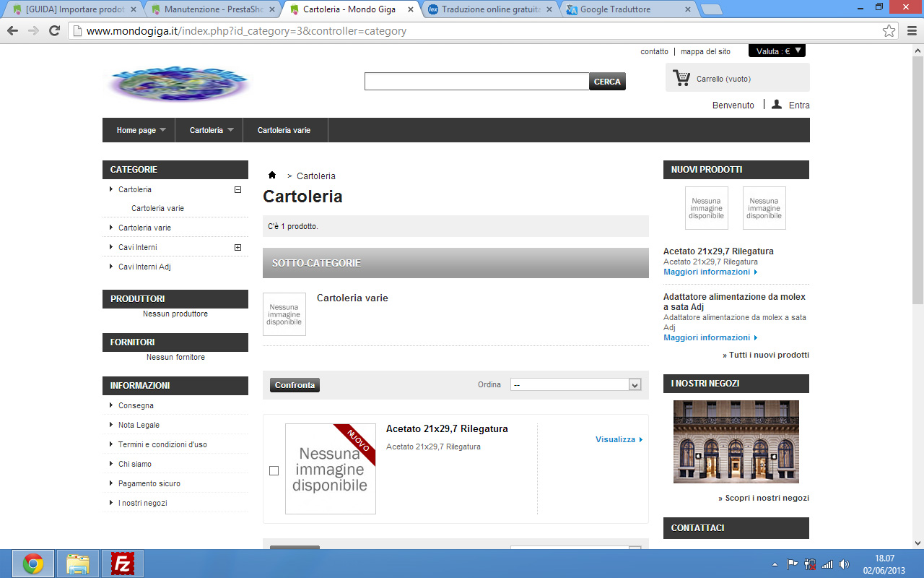Open the Chi siamo link

click(135, 464)
